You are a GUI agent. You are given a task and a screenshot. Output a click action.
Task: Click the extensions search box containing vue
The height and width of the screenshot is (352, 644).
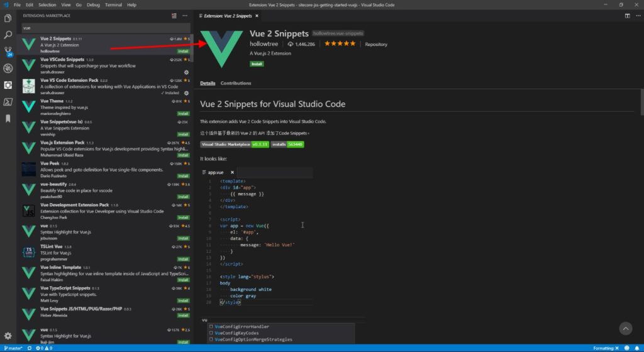coord(106,28)
